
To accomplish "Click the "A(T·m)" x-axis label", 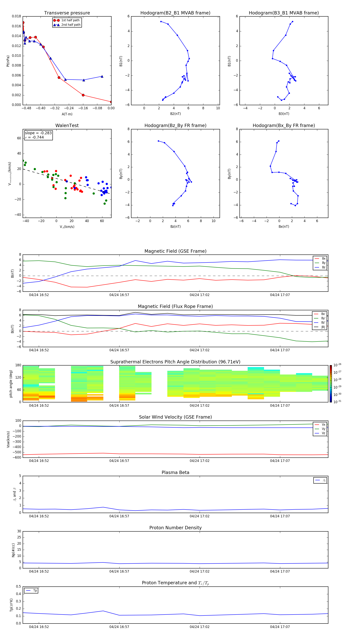I will (67, 114).
